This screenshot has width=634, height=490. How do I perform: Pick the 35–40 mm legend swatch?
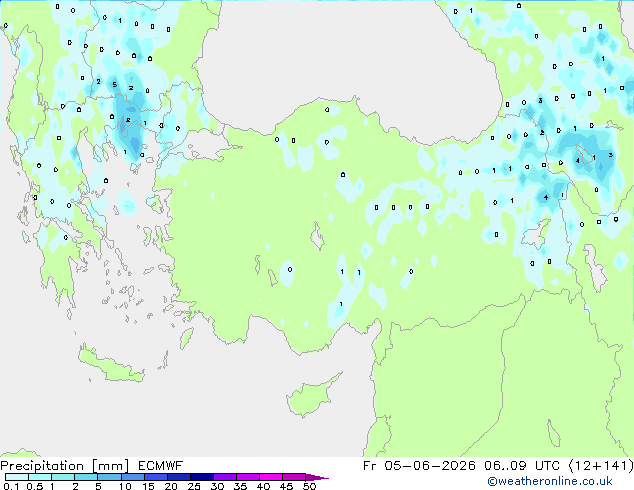click(247, 477)
